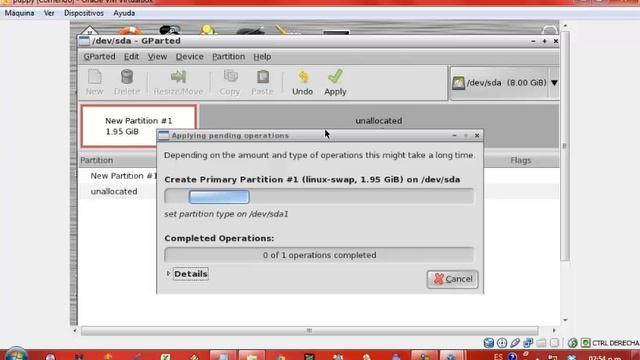Click the Completed Operations label
The width and height of the screenshot is (640, 360).
219,238
